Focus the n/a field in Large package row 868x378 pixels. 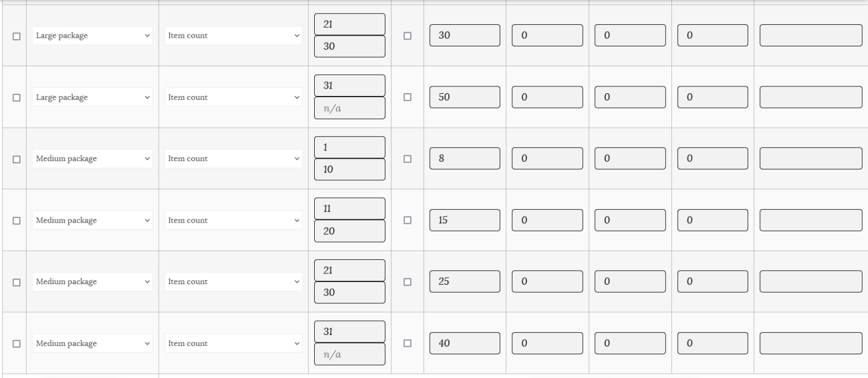[x=349, y=108]
